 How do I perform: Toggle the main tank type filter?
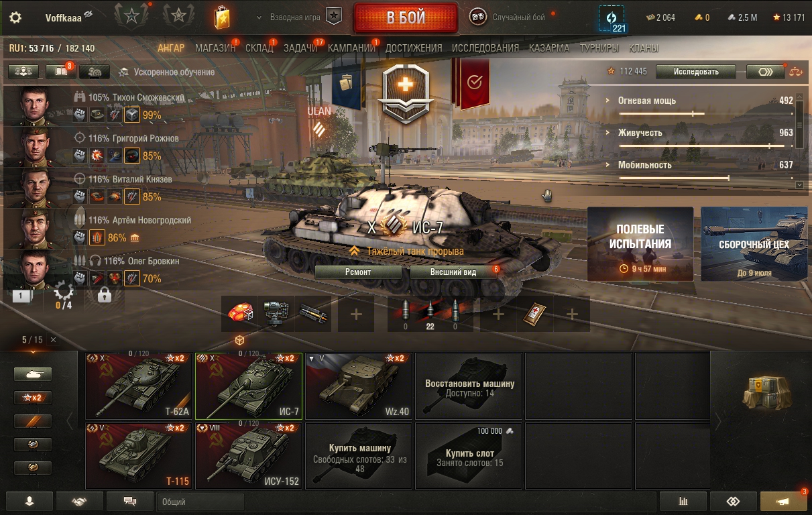pyautogui.click(x=33, y=374)
